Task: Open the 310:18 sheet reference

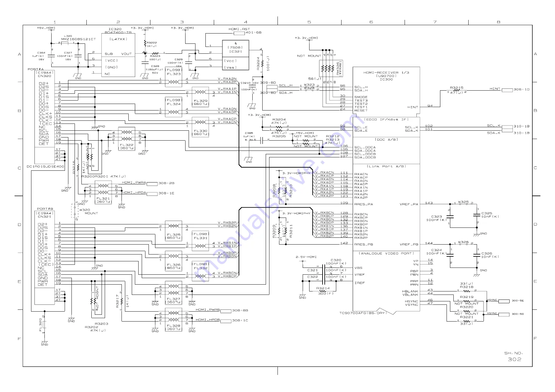Action: tap(521, 133)
